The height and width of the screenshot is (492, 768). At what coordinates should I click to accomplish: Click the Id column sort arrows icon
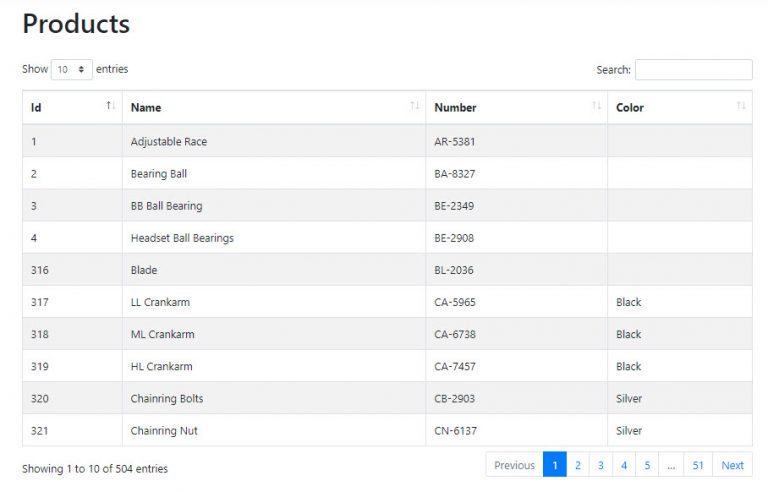110,106
